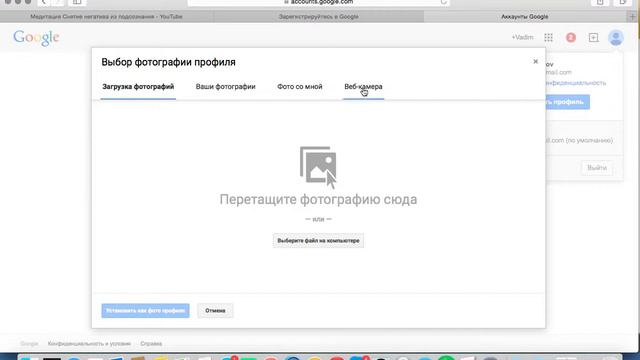Switch to the Ваши фотографии tab
The width and height of the screenshot is (640, 360).
225,87
